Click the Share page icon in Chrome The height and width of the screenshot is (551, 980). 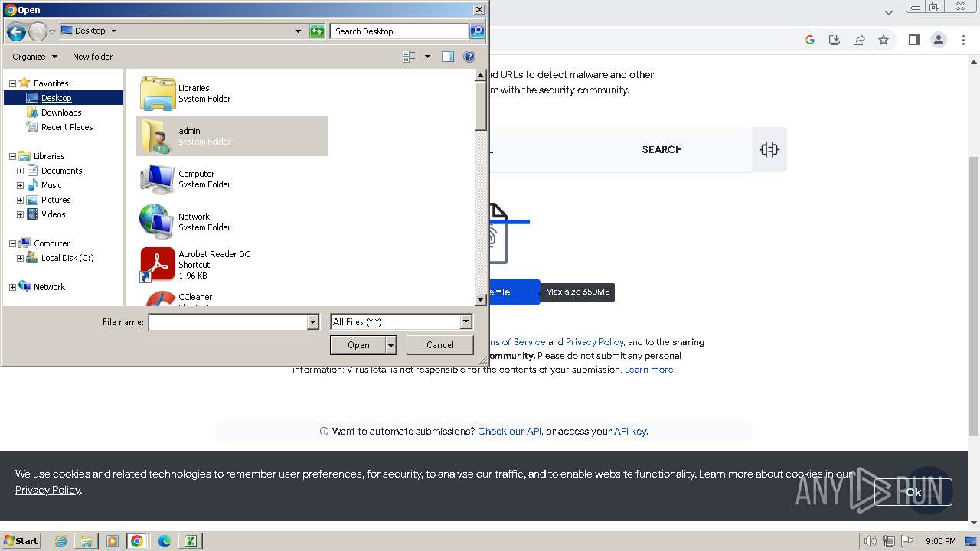[x=859, y=40]
